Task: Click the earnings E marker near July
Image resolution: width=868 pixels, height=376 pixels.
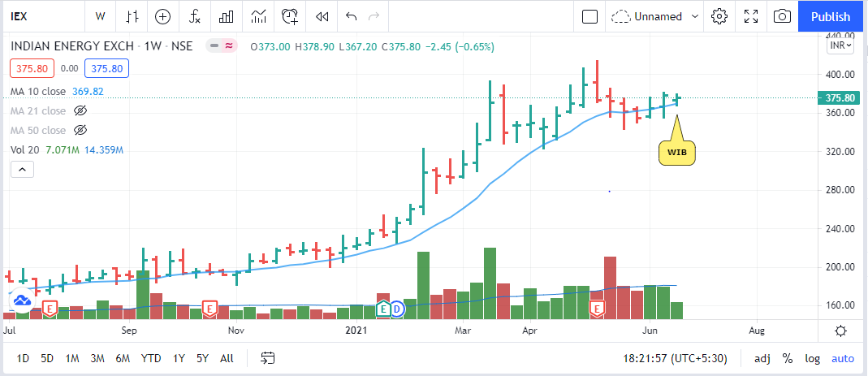Action: (50, 308)
